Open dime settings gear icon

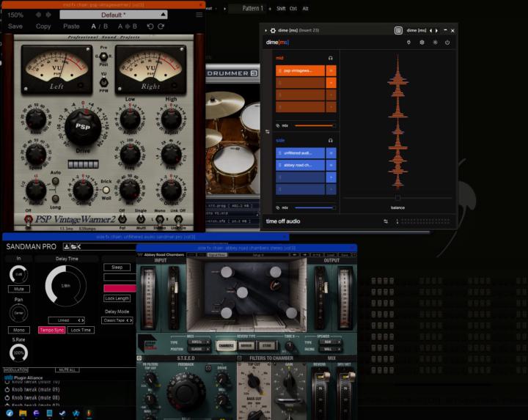coord(422,43)
